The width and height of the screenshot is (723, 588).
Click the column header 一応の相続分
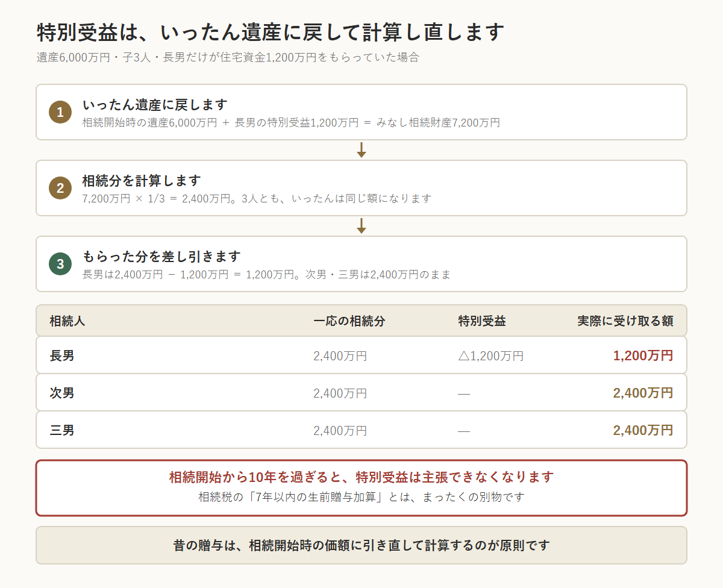pyautogui.click(x=349, y=321)
